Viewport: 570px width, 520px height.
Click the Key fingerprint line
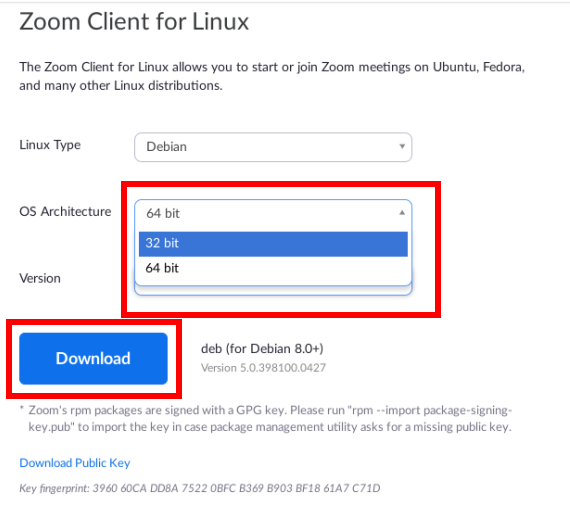pos(200,488)
